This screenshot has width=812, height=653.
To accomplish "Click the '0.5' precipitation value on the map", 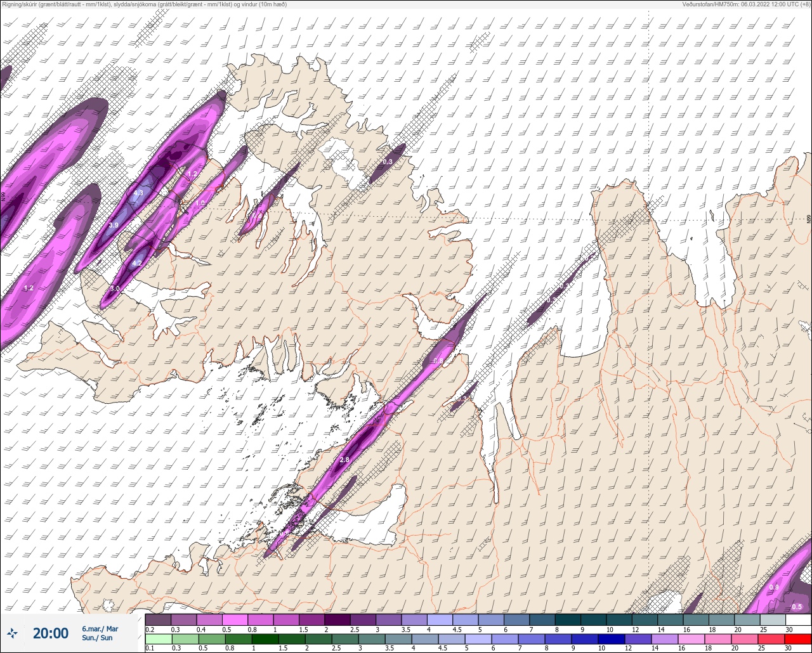I will tap(797, 607).
